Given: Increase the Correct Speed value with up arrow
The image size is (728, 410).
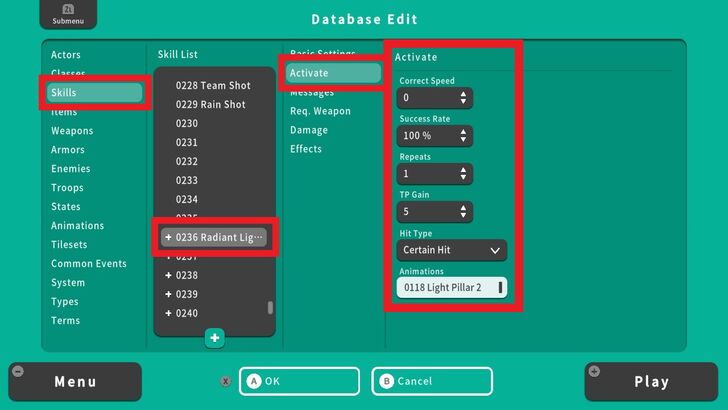Looking at the screenshot, I should tap(463, 94).
